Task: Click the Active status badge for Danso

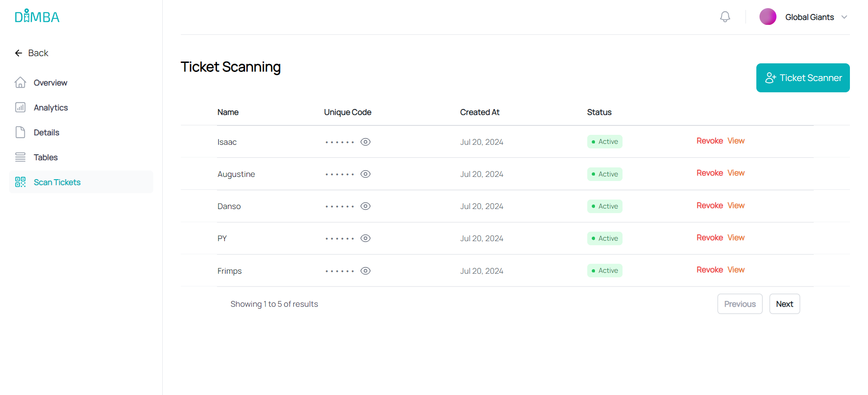Action: (604, 206)
